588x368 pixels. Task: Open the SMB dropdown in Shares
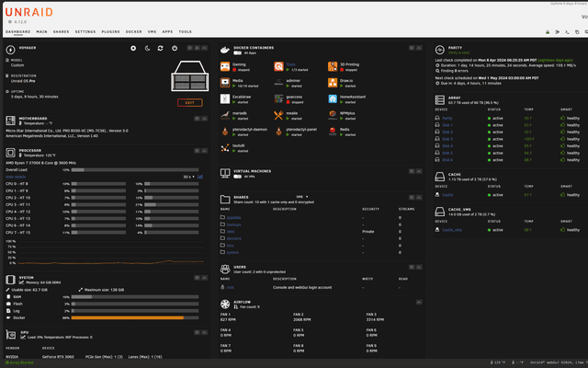302,197
